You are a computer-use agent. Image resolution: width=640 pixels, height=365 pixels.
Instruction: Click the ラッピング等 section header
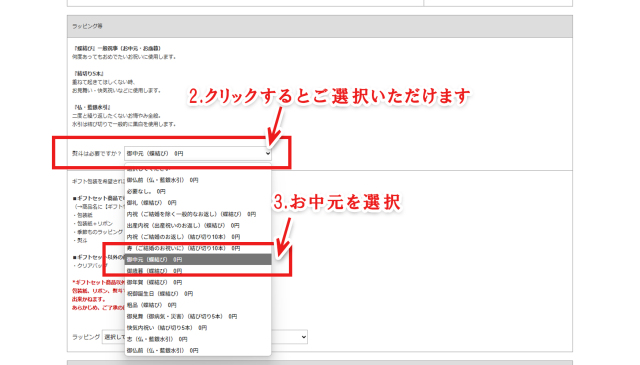(x=320, y=27)
